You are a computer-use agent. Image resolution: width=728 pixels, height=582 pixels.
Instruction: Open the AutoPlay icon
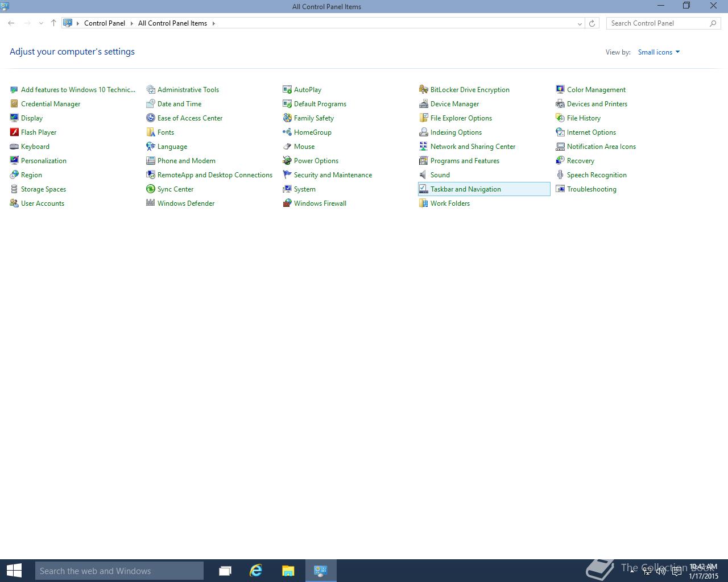tap(287, 89)
